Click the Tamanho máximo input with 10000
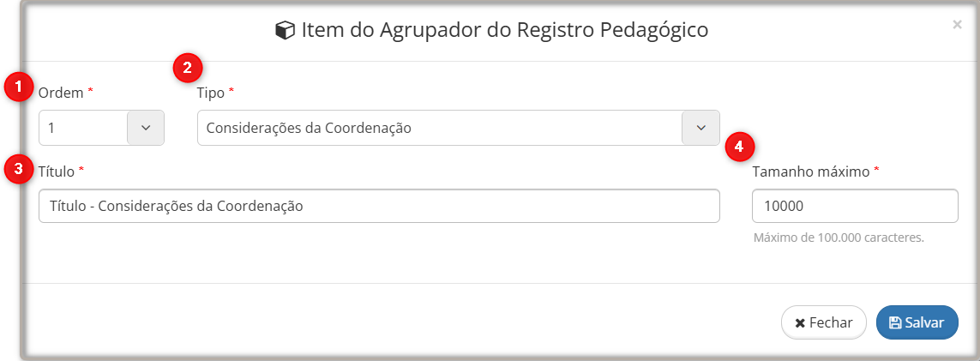 (x=854, y=206)
